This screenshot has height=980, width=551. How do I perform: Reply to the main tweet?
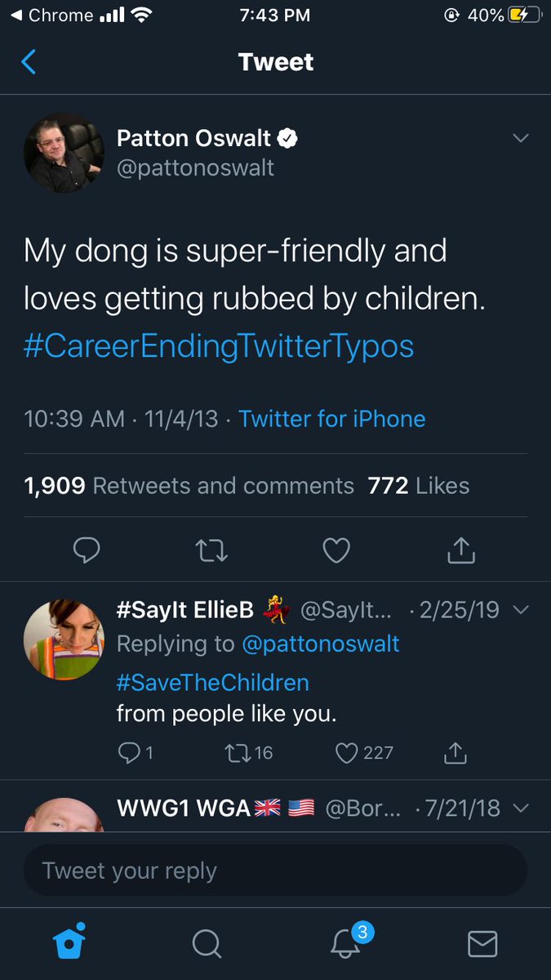pyautogui.click(x=87, y=550)
